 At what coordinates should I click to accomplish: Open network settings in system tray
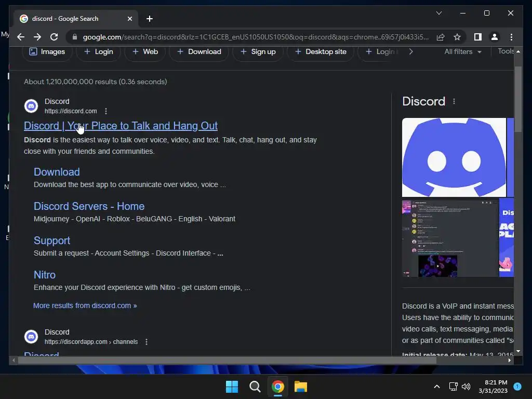pos(453,387)
